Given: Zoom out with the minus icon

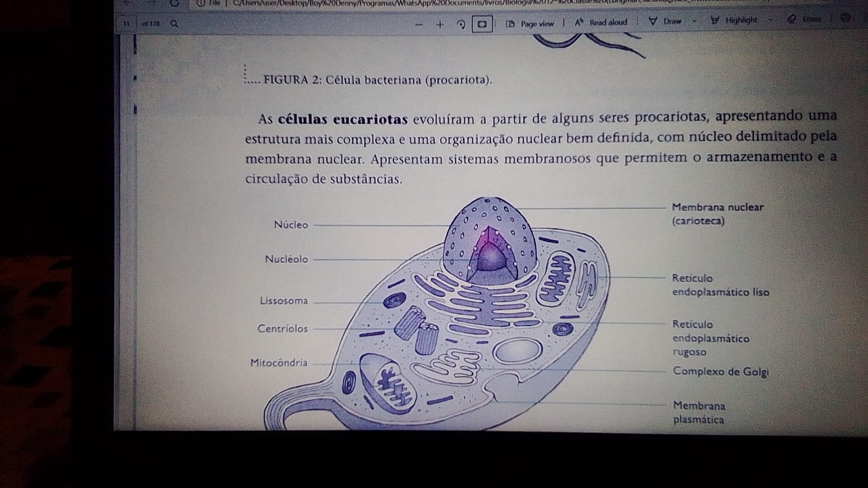Looking at the screenshot, I should (419, 24).
